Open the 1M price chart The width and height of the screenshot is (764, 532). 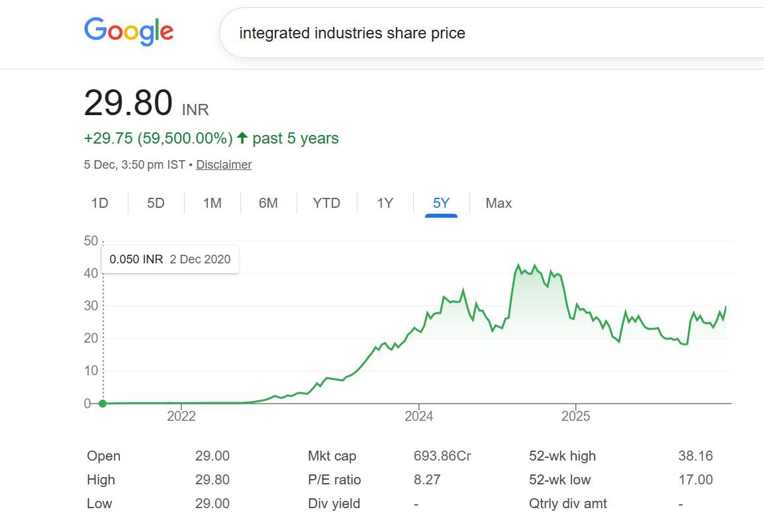(212, 203)
